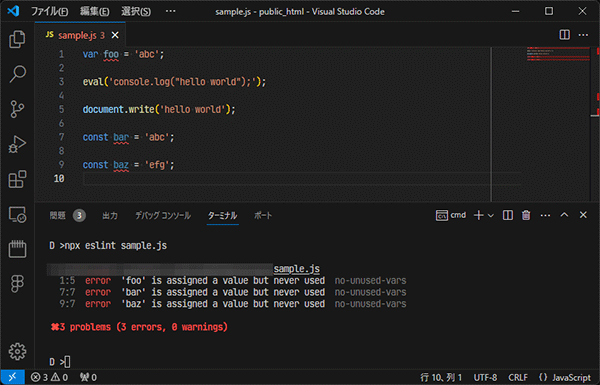This screenshot has height=385, width=600.
Task: Open the Run and Debug view
Action: (17, 144)
